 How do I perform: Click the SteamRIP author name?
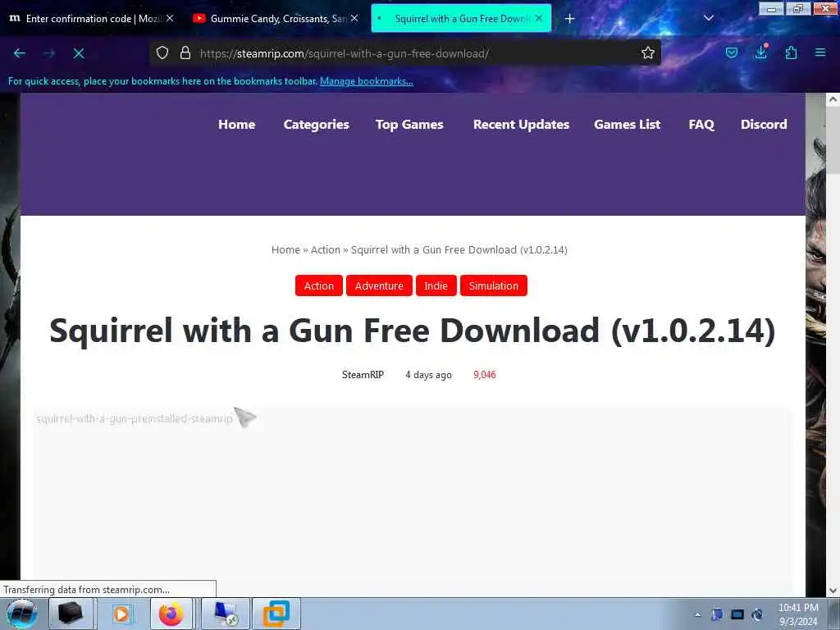[x=363, y=374]
